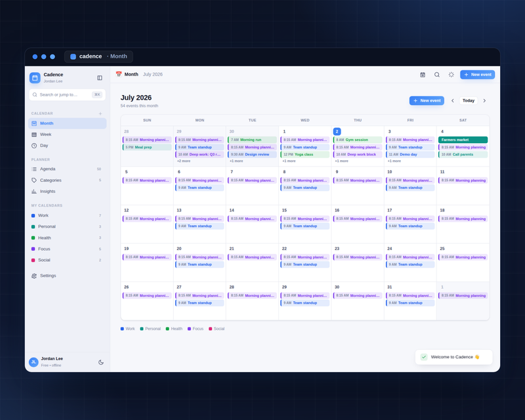Expand +1 more events on July 2

(341, 161)
